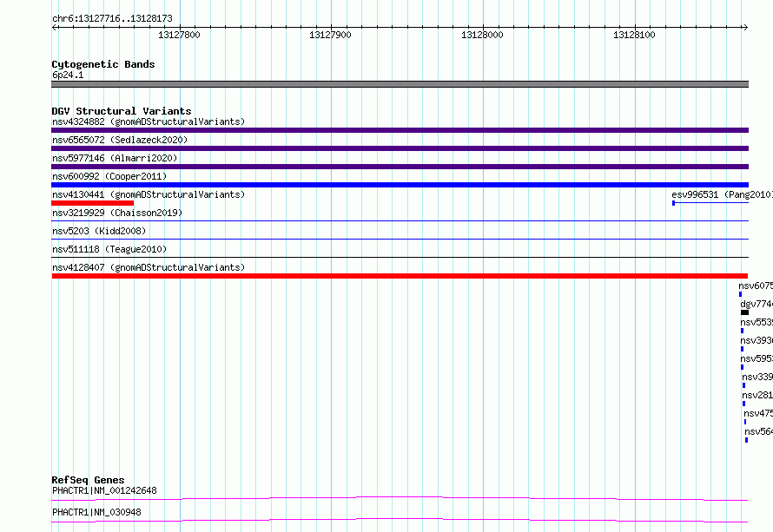773x532 pixels.
Task: Open the esv996531 (Pang2010) label
Action: [x=723, y=194]
